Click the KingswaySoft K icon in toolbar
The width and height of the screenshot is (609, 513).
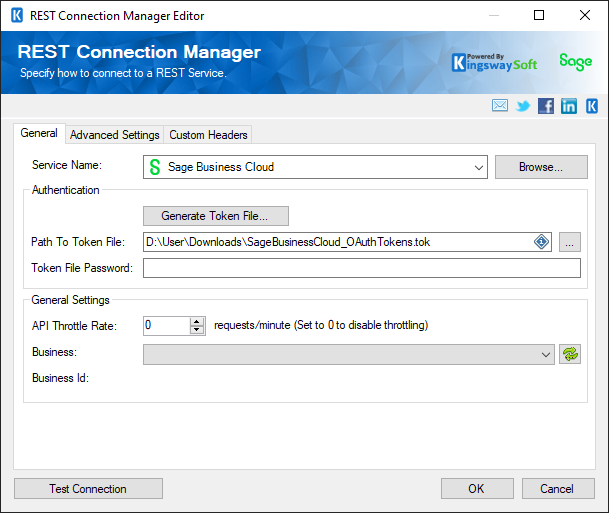pyautogui.click(x=592, y=106)
